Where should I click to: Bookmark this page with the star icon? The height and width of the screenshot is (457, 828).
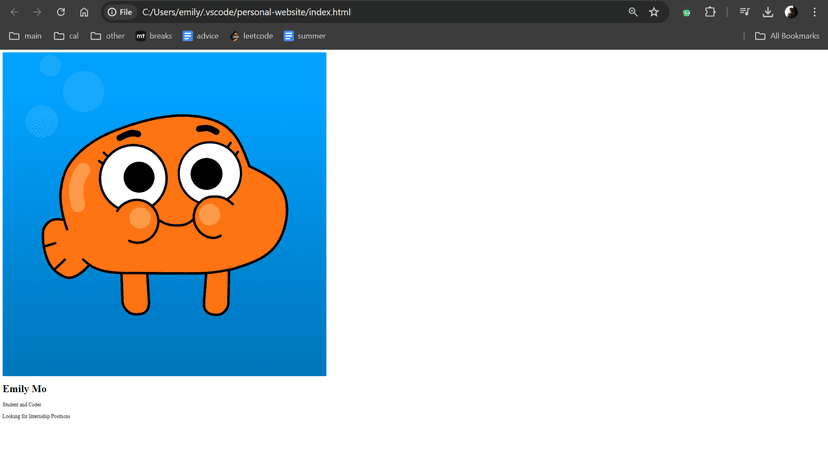coord(654,12)
